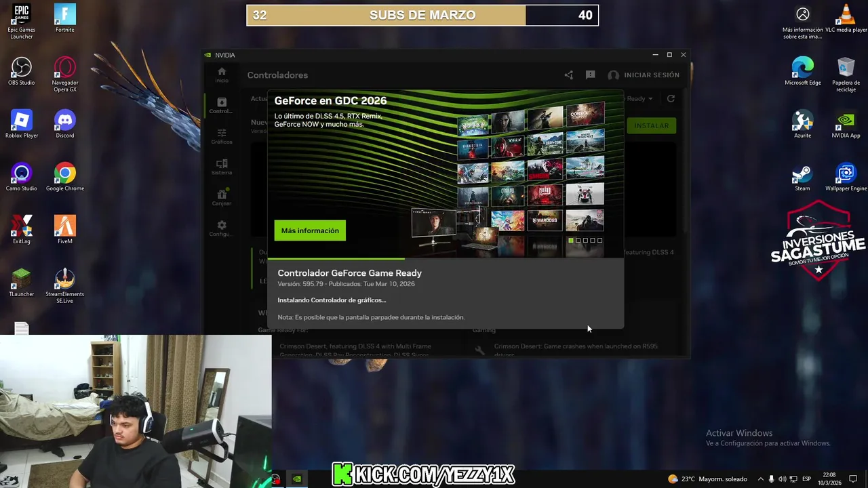Click NVIDIA app icon in taskbar
Screen dimensions: 868x488
(297, 479)
